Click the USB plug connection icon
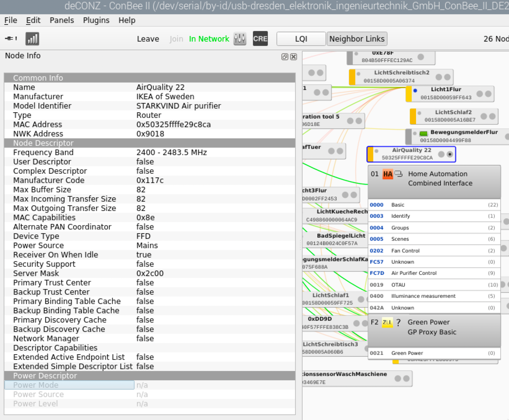509x420 pixels. [x=11, y=39]
